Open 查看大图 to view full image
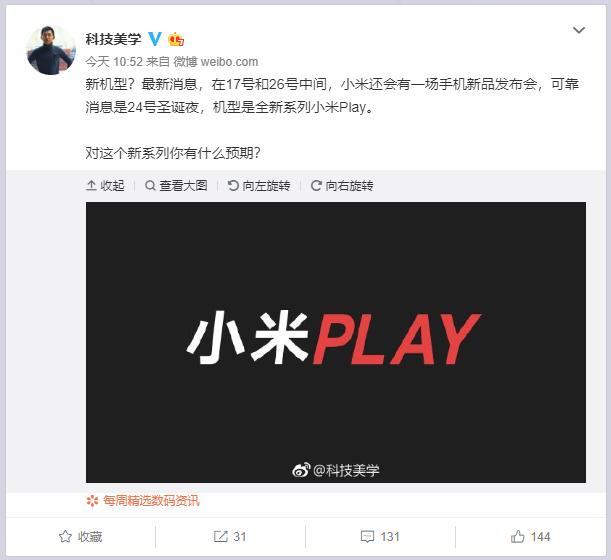The width and height of the screenshot is (611, 560). click(x=176, y=185)
